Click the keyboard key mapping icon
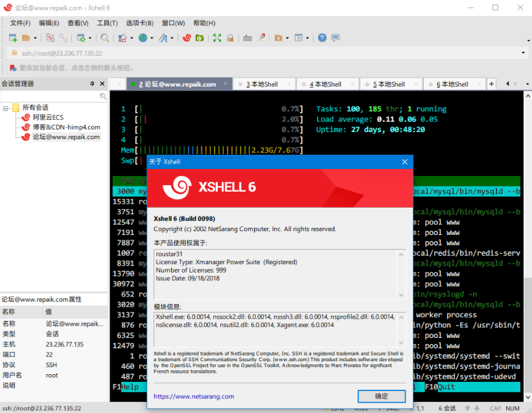This screenshot has width=532, height=413. pos(248,38)
